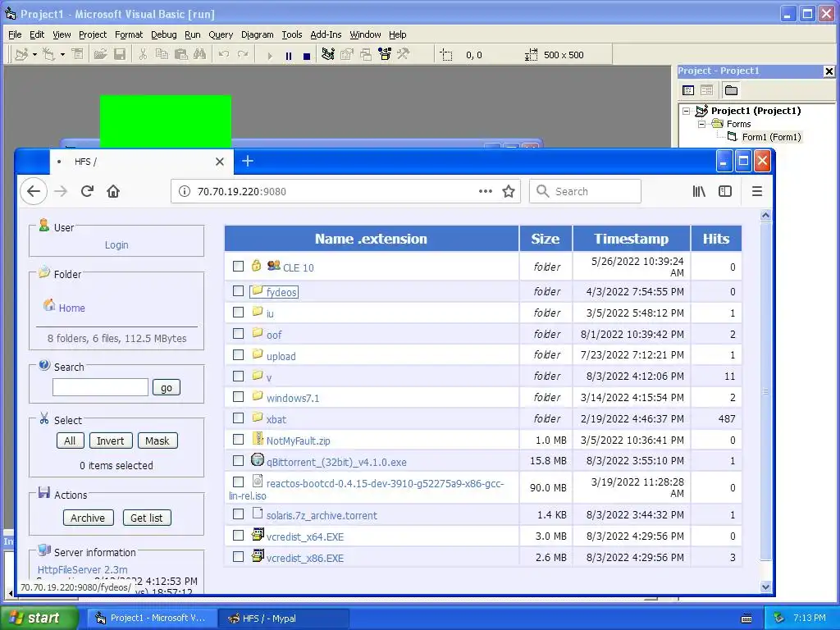Check the box for vcredist_x64.EXE
This screenshot has height=630, width=840.
coord(239,536)
